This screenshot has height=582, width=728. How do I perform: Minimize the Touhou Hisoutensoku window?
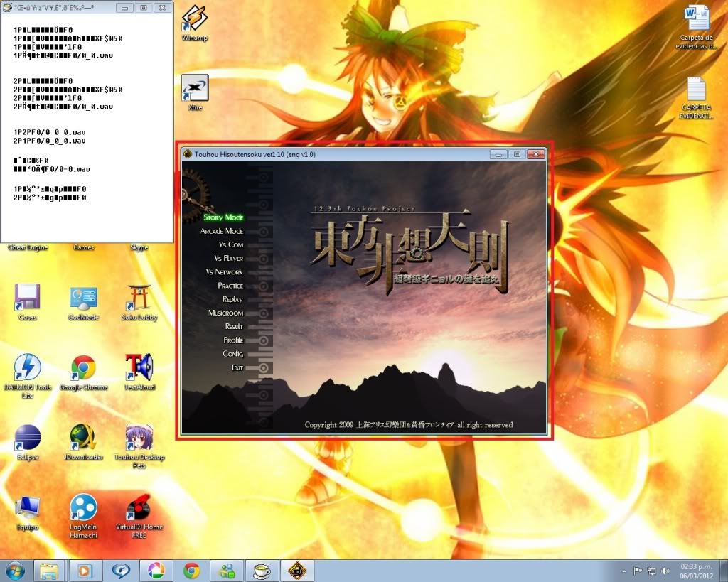498,154
